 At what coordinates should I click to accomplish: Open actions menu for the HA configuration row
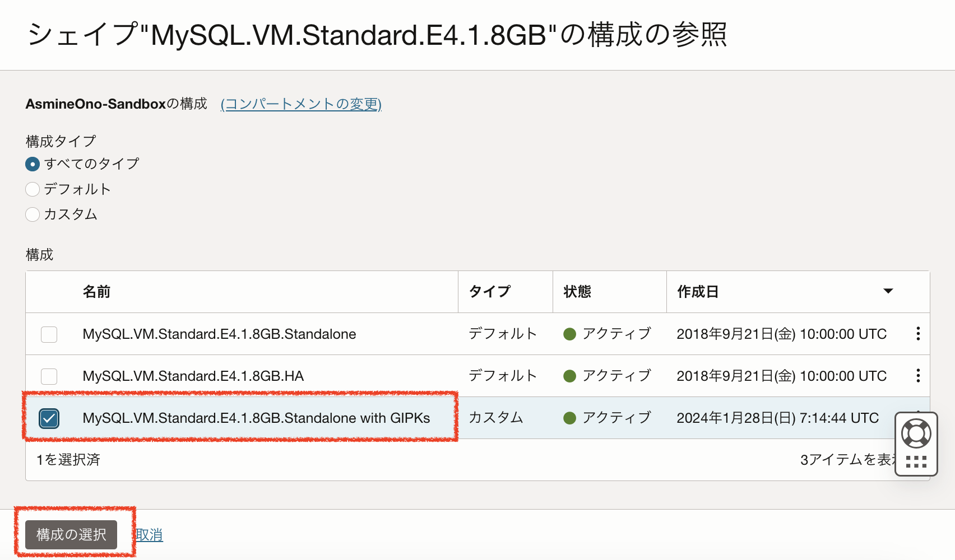[917, 376]
